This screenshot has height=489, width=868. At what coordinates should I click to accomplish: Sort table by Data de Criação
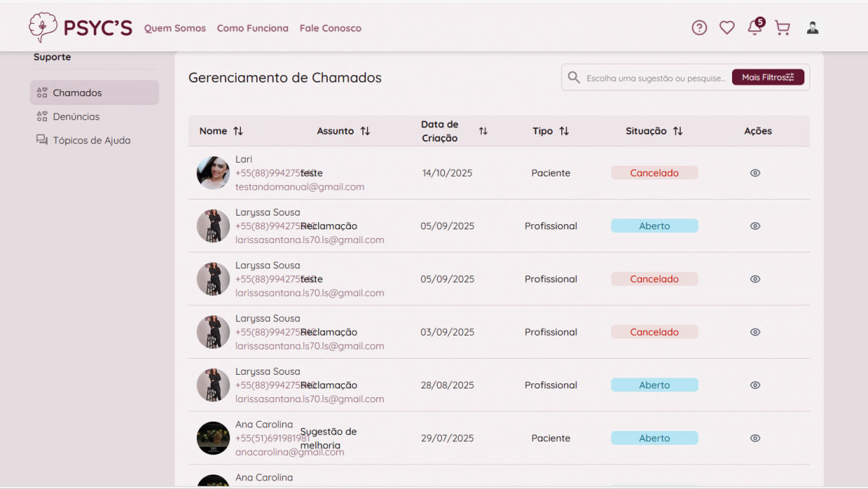pyautogui.click(x=483, y=131)
